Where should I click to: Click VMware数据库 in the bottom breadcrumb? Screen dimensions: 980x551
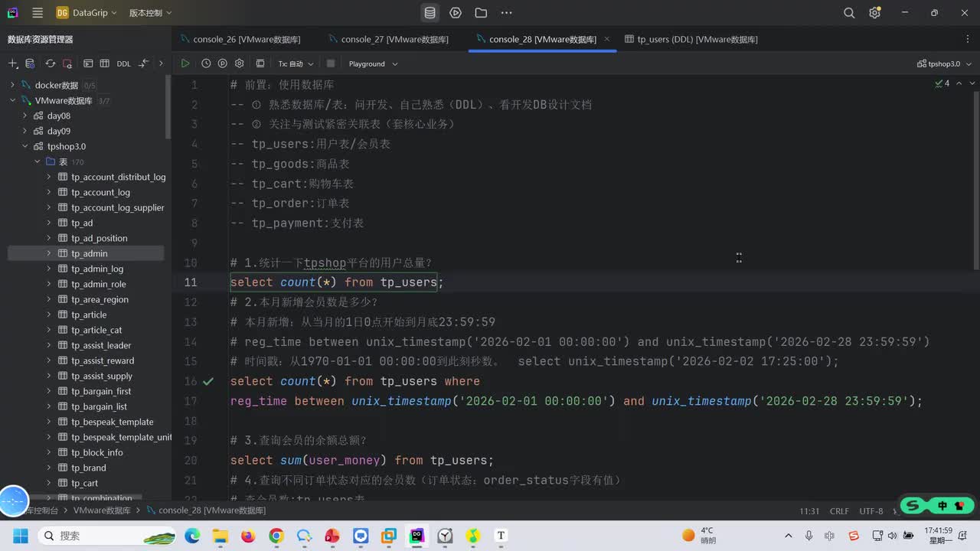click(102, 510)
